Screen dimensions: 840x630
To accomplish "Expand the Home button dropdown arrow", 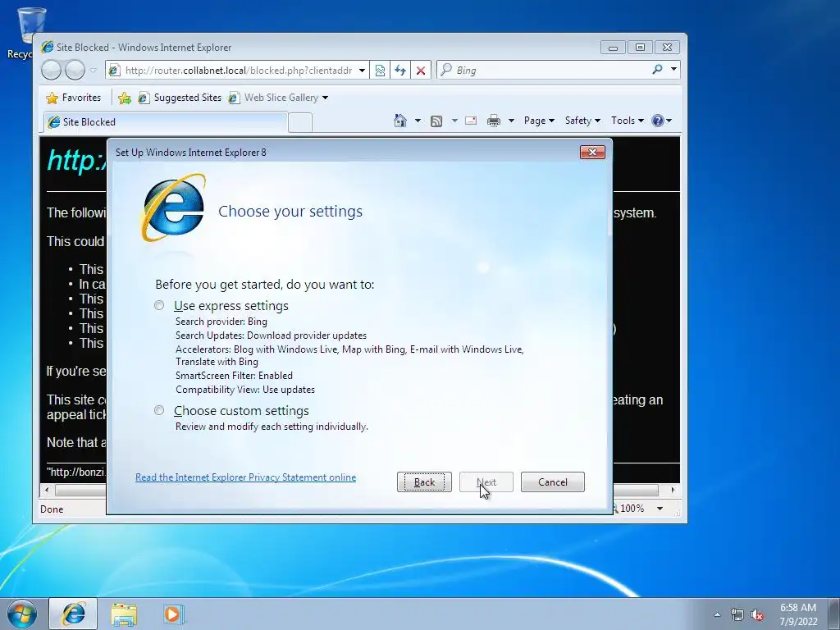I will pos(418,121).
